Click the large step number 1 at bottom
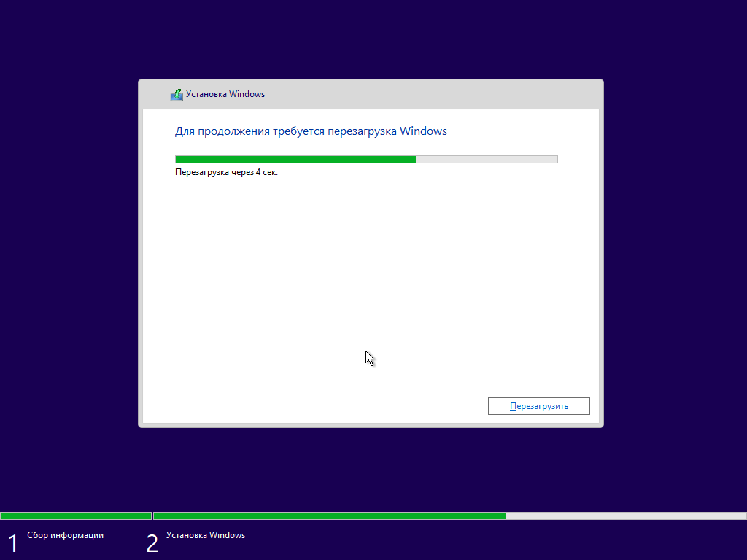The image size is (747, 560). click(x=13, y=544)
